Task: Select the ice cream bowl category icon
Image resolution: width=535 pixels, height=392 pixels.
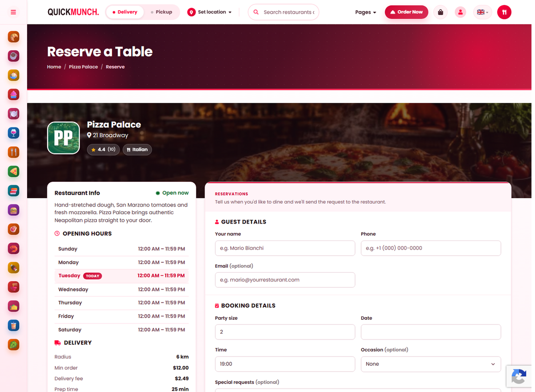Action: (13, 75)
